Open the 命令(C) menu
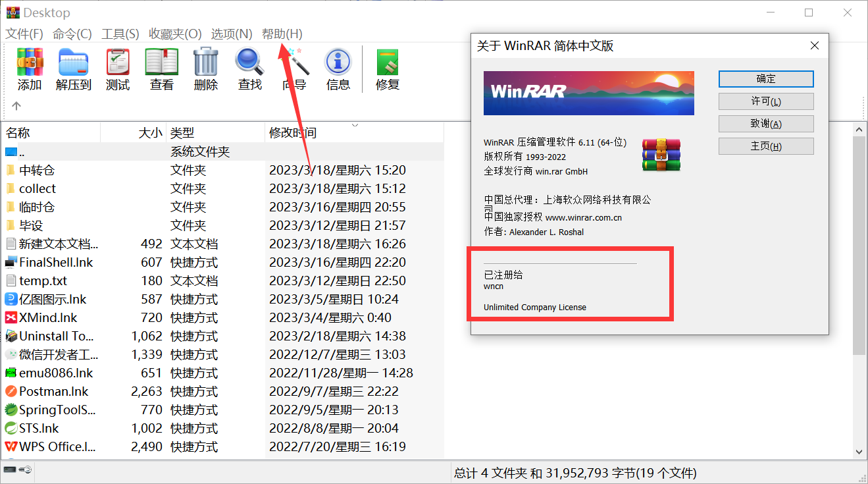 click(x=72, y=34)
